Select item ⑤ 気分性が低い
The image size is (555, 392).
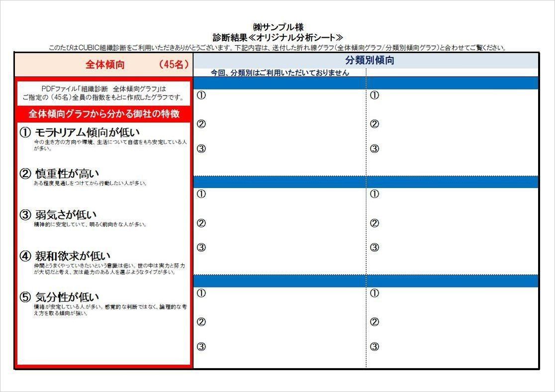[x=60, y=297]
